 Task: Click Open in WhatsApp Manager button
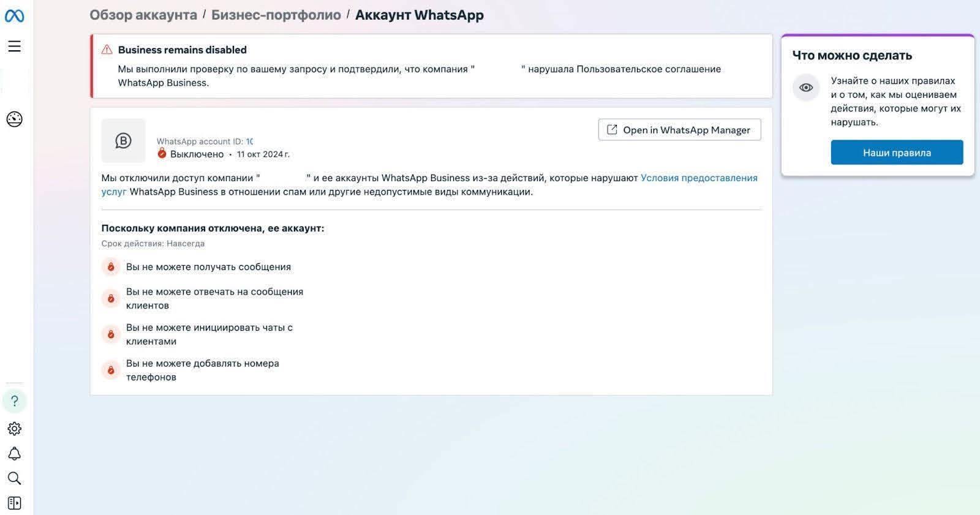tap(679, 130)
